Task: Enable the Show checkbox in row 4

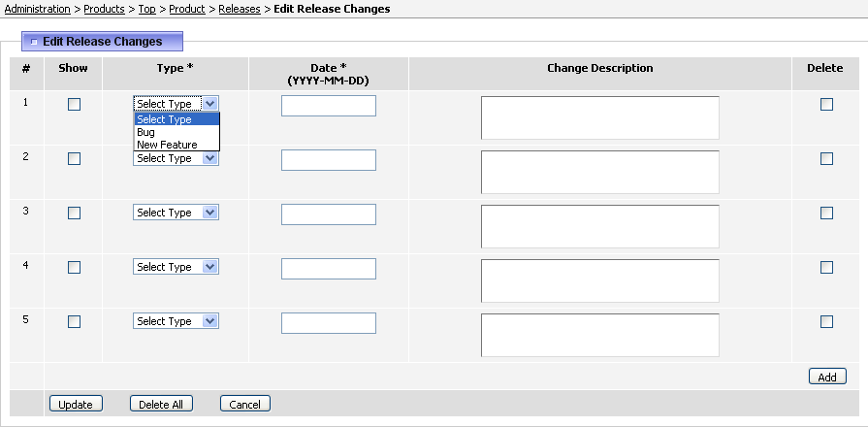Action: 74,267
